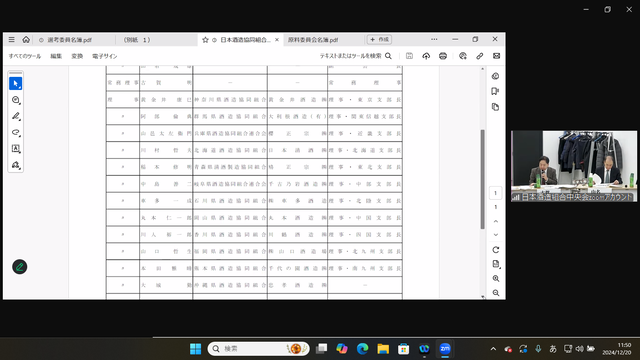
Task: Switch to 選考委員名簿.pdf tab
Action: (69, 40)
